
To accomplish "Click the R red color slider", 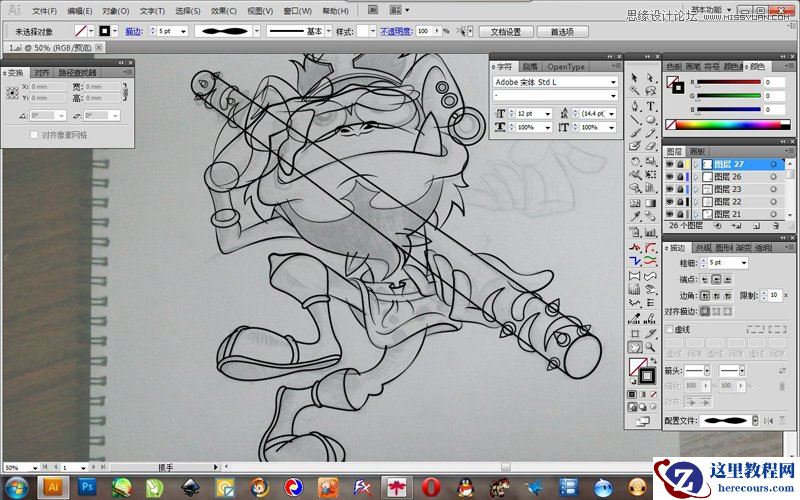I will coord(729,82).
